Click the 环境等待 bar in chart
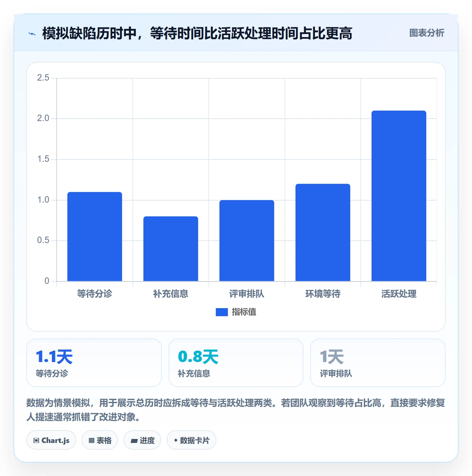The width and height of the screenshot is (472, 476). pyautogui.click(x=323, y=233)
